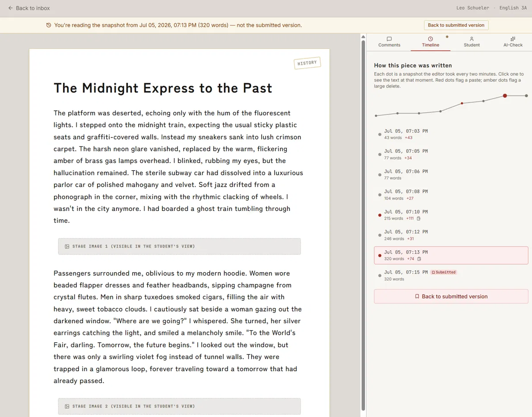Open the 07:08 PM snapshot with 104 words
Image resolution: width=532 pixels, height=417 pixels.
451,194
